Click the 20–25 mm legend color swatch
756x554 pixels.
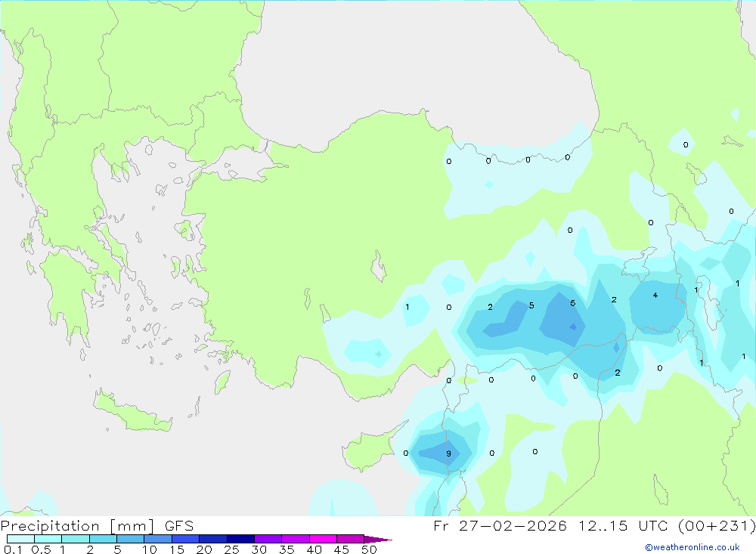coord(213,539)
